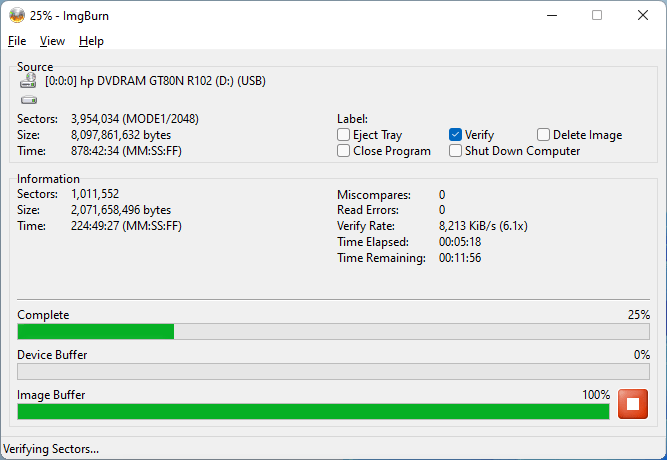Viewport: 667px width, 460px height.
Task: Click the information time 224:49:27 (MM:SS:FF)
Action: click(126, 226)
